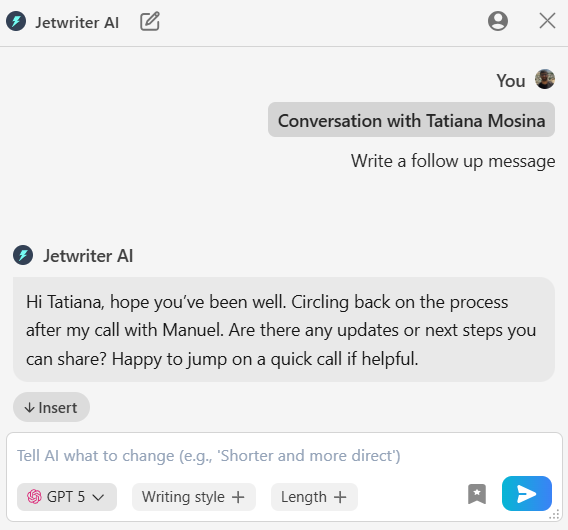The image size is (568, 530).
Task: Open the Writing style options
Action: click(x=194, y=497)
